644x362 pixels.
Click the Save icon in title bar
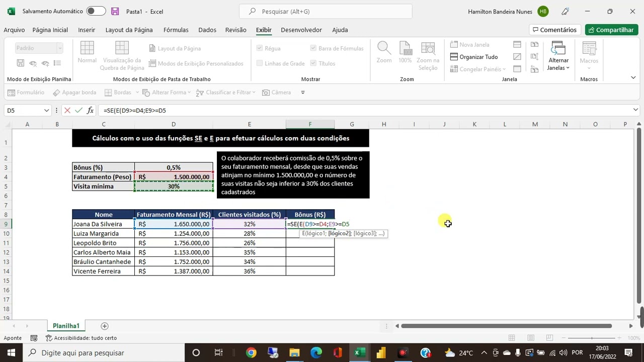(115, 11)
